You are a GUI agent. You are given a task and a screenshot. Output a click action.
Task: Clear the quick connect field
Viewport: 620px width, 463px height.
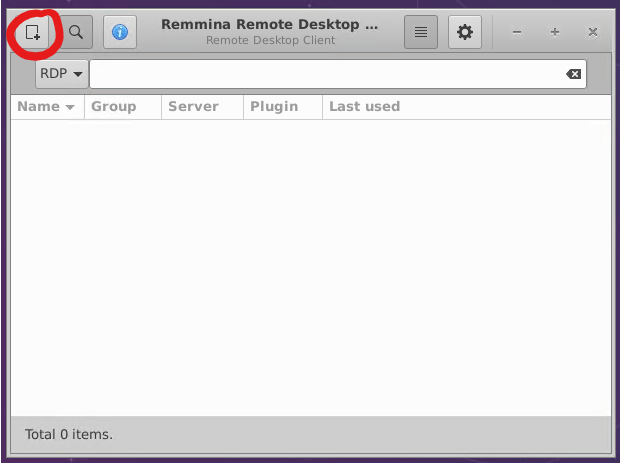[573, 74]
